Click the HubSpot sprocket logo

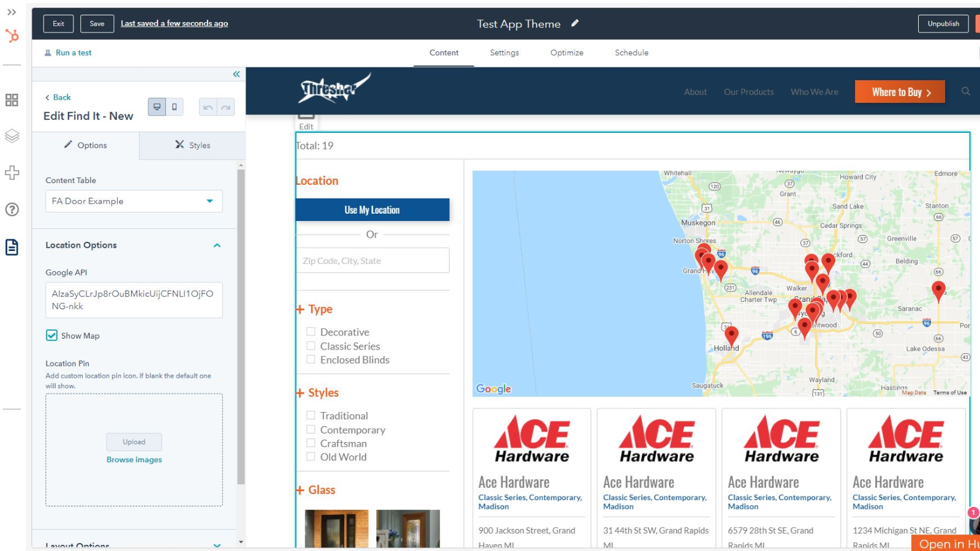tap(11, 36)
